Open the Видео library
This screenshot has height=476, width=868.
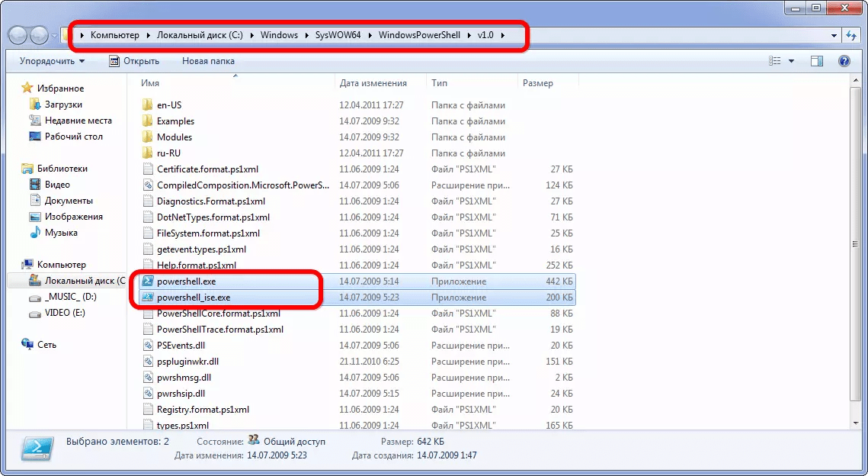[57, 185]
